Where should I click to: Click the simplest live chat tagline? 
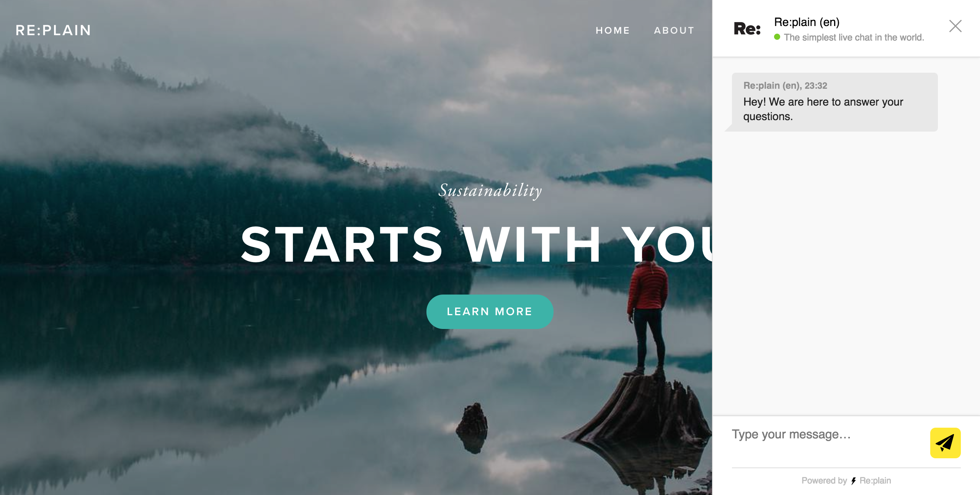point(854,37)
